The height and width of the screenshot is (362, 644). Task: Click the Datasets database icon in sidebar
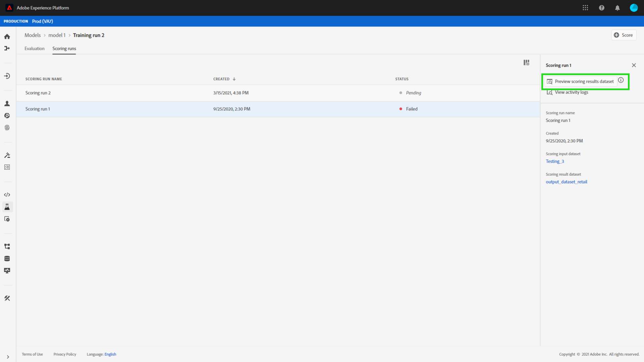[7, 258]
